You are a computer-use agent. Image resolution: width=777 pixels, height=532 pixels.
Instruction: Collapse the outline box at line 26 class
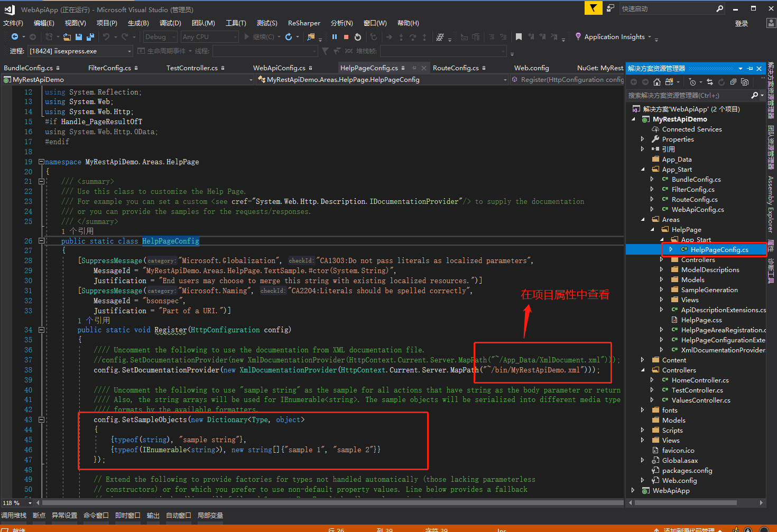(x=41, y=241)
